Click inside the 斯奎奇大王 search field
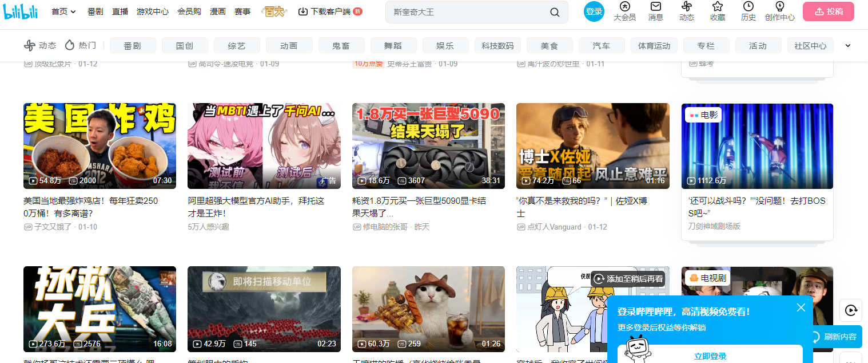The height and width of the screenshot is (363, 868). pyautogui.click(x=457, y=11)
